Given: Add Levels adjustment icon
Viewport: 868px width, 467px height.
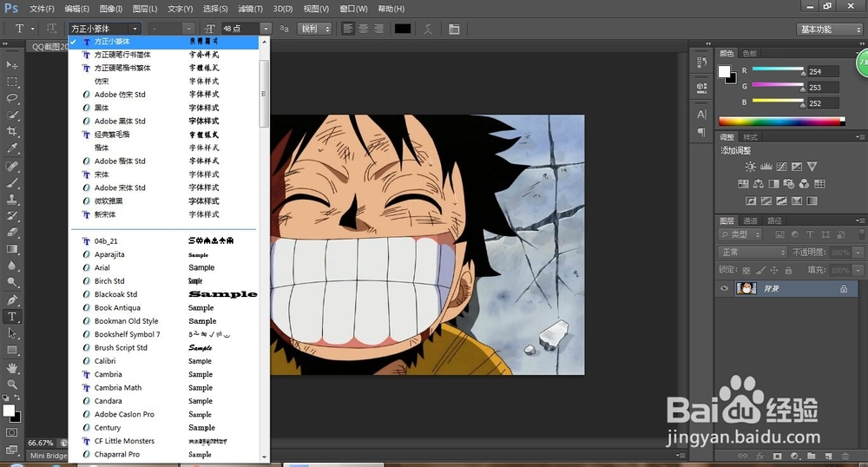Looking at the screenshot, I should pyautogui.click(x=766, y=167).
